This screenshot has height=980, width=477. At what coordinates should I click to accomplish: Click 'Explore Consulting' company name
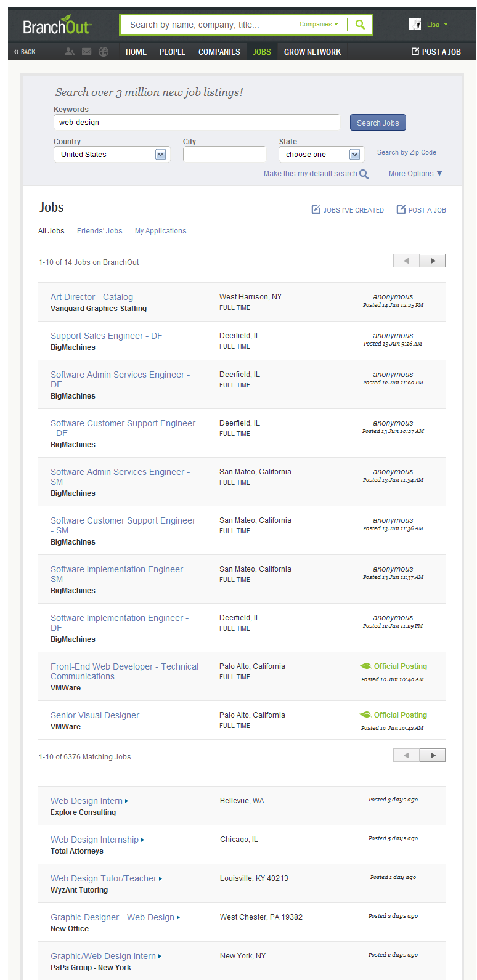pos(83,812)
